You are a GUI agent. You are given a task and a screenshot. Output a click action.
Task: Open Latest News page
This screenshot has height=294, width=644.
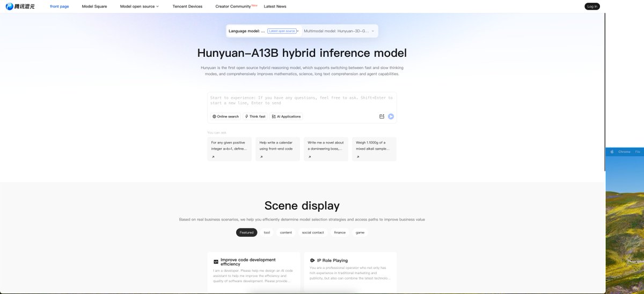(x=275, y=6)
